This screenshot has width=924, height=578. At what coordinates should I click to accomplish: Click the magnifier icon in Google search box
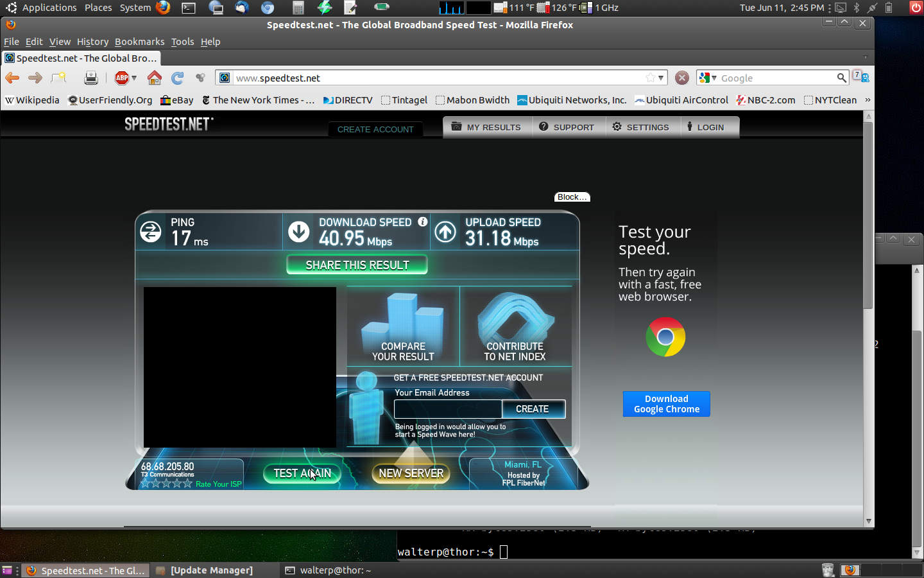click(x=841, y=78)
